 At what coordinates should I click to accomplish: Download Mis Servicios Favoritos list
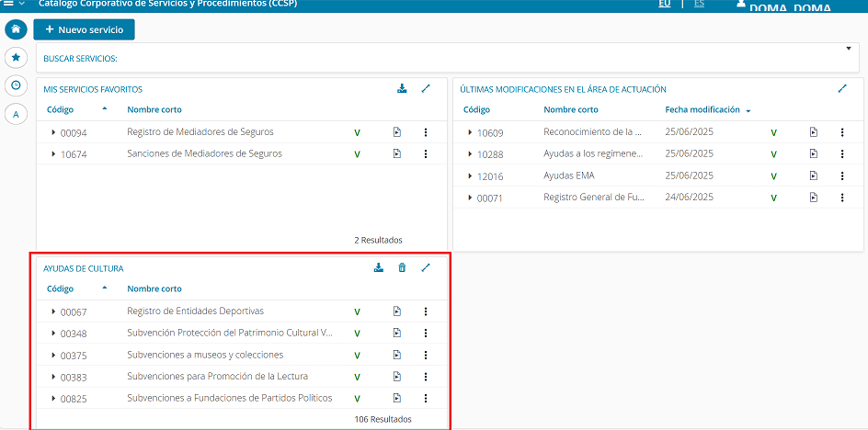point(402,88)
